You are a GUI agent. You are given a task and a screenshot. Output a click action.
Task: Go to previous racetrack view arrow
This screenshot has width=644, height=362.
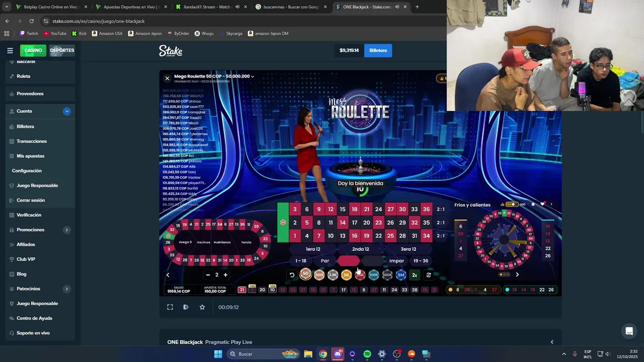pyautogui.click(x=168, y=275)
